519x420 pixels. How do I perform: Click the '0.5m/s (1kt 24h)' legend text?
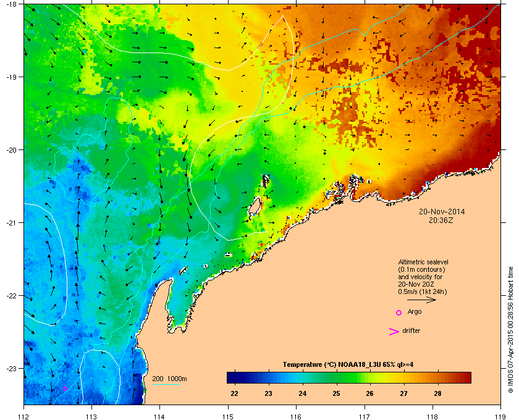pyautogui.click(x=423, y=292)
